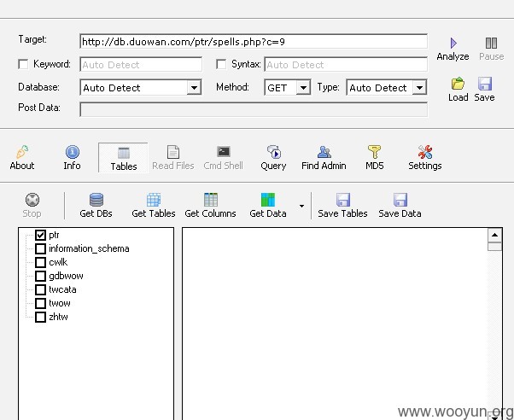Expand the Get Data dropdown arrow
This screenshot has width=514, height=420.
(301, 206)
